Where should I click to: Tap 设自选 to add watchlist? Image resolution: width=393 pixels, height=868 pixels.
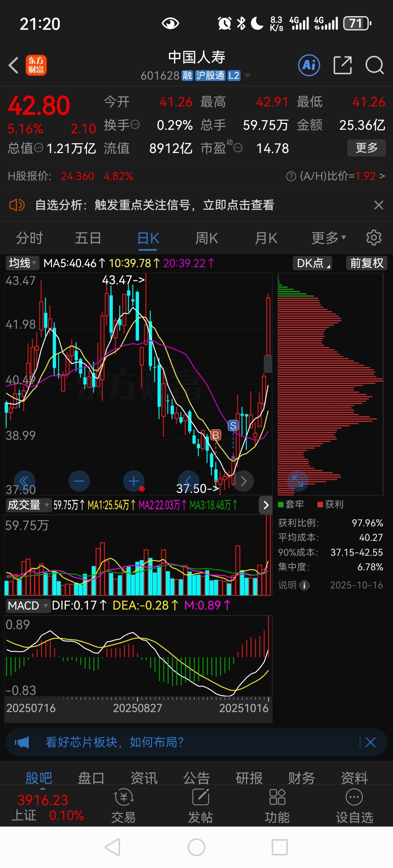click(x=354, y=806)
